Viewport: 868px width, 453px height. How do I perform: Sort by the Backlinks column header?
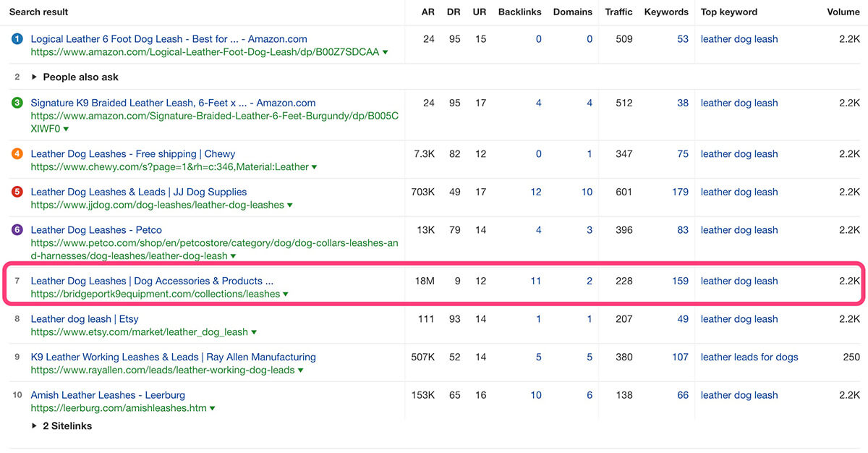520,12
